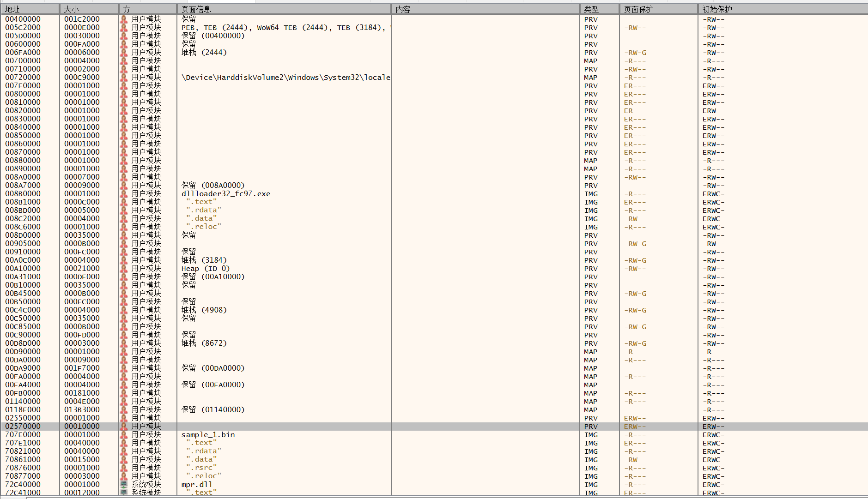Click user module icon in row 707E0000
The image size is (868, 499).
point(124,435)
